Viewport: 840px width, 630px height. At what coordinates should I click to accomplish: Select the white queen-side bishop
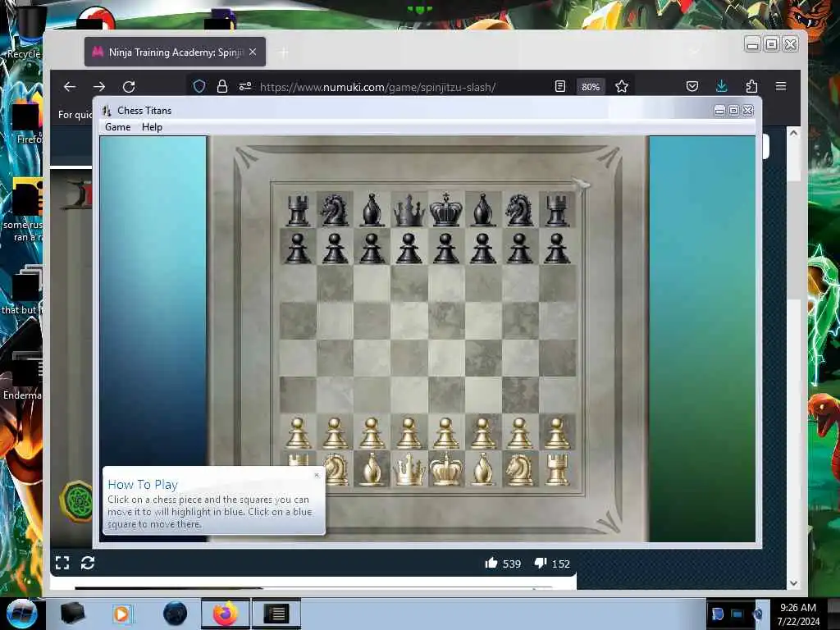pyautogui.click(x=372, y=470)
